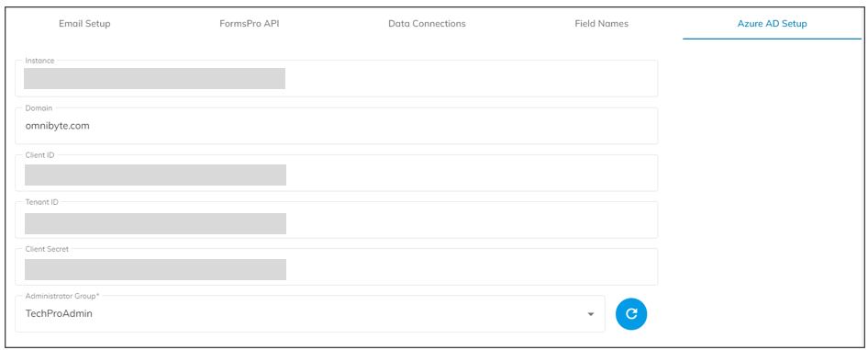This screenshot has width=868, height=350.
Task: Click the Domain field label
Action: click(x=39, y=108)
